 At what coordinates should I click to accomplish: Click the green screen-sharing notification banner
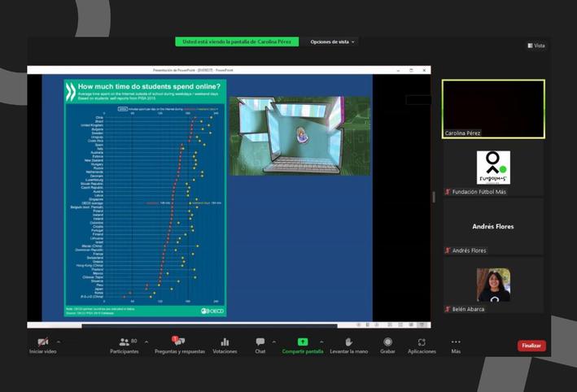(x=237, y=41)
